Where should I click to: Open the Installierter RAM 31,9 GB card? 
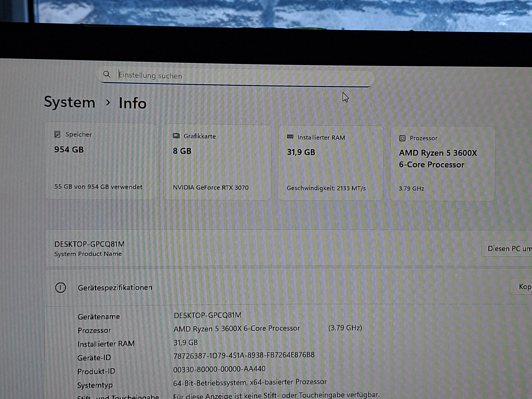[330, 163]
